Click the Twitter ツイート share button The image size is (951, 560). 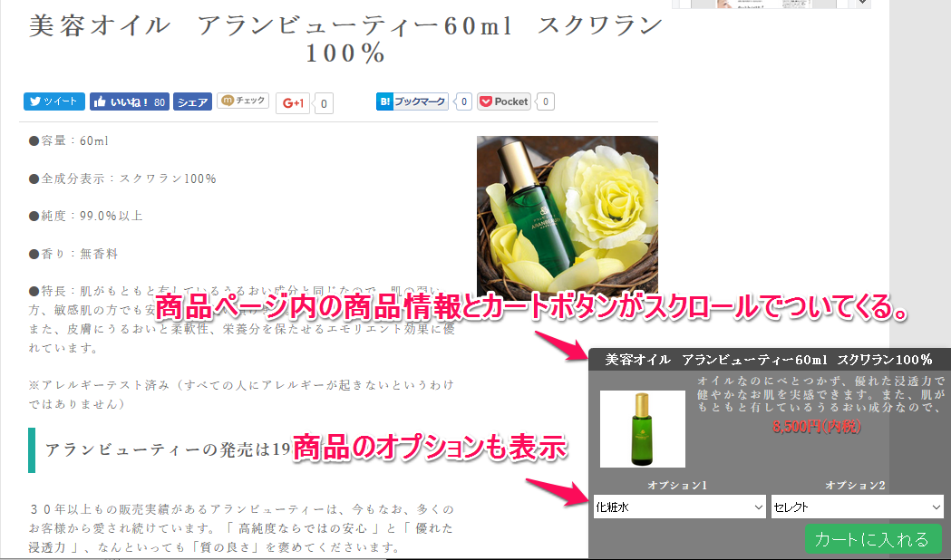54,101
